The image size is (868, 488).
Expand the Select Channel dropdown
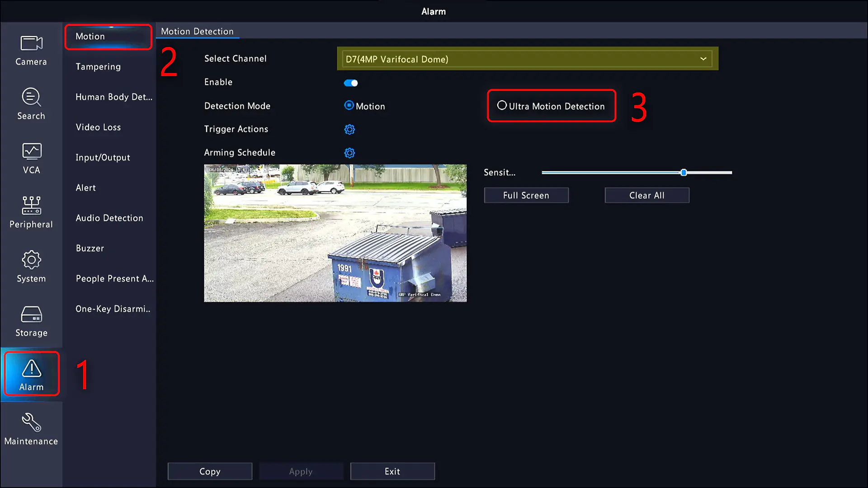point(703,59)
